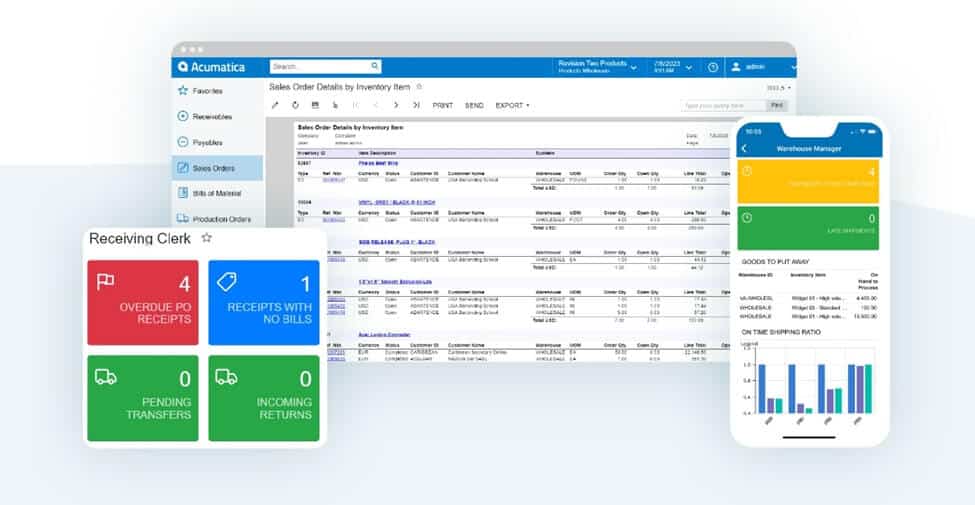Image resolution: width=975 pixels, height=505 pixels.
Task: Click the Inventory ID column header in report
Action: [x=312, y=153]
